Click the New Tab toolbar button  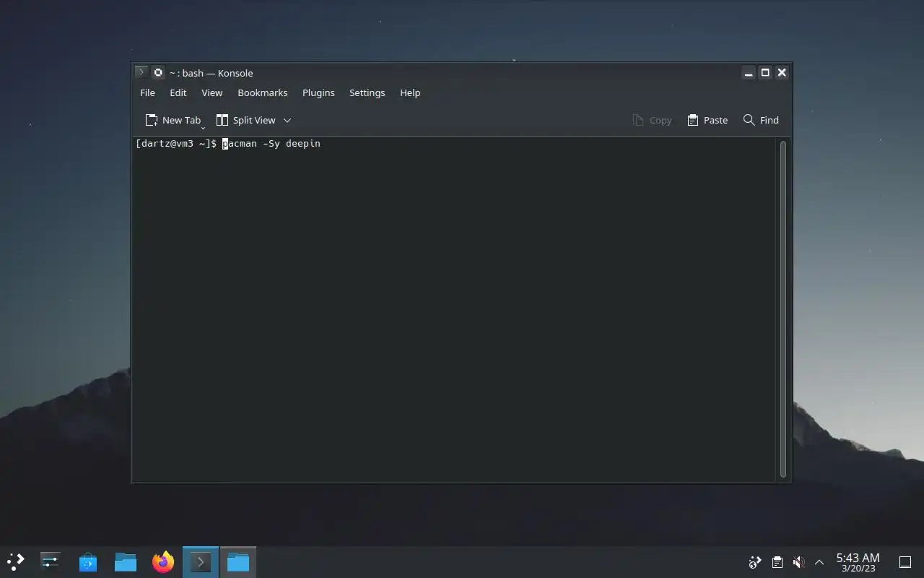[x=173, y=120]
